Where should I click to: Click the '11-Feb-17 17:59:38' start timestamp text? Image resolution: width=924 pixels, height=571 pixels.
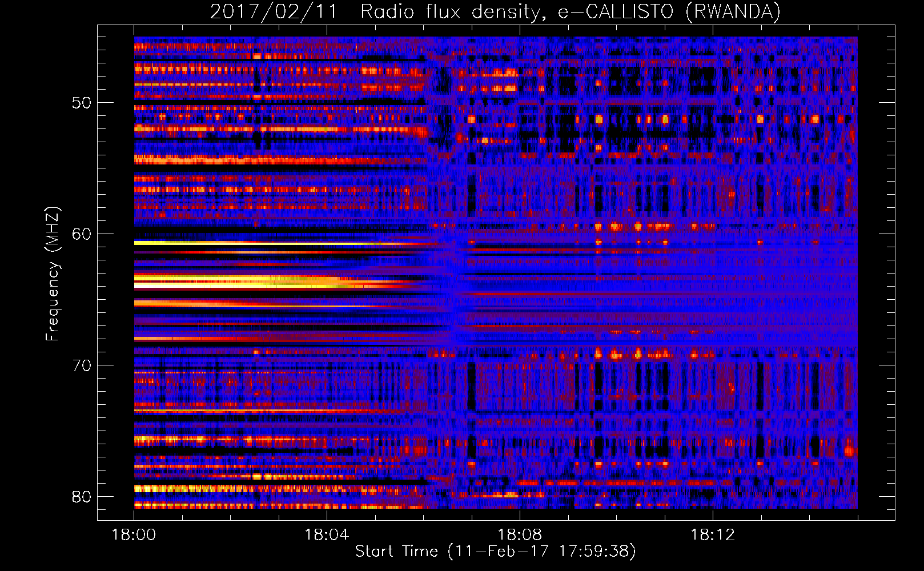pyautogui.click(x=542, y=552)
